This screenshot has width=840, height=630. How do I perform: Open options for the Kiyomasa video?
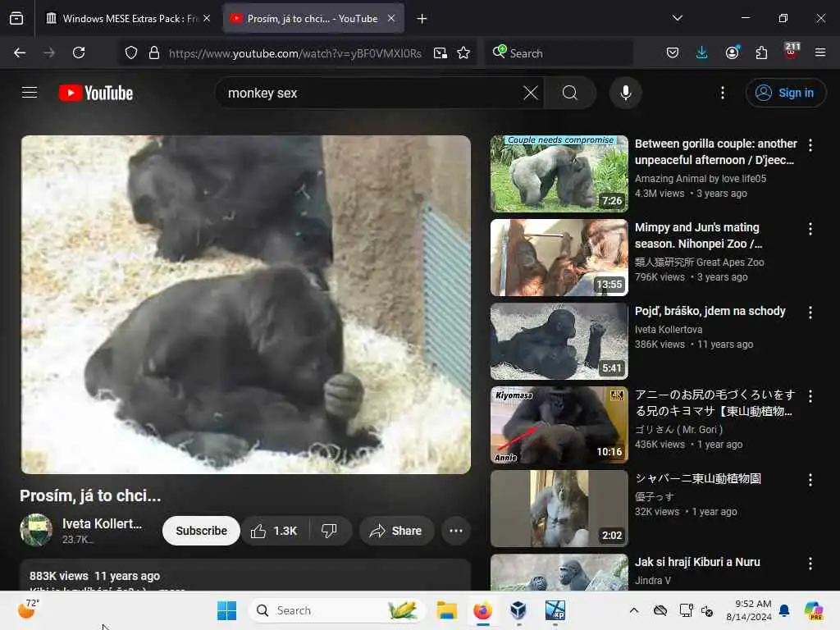(810, 396)
